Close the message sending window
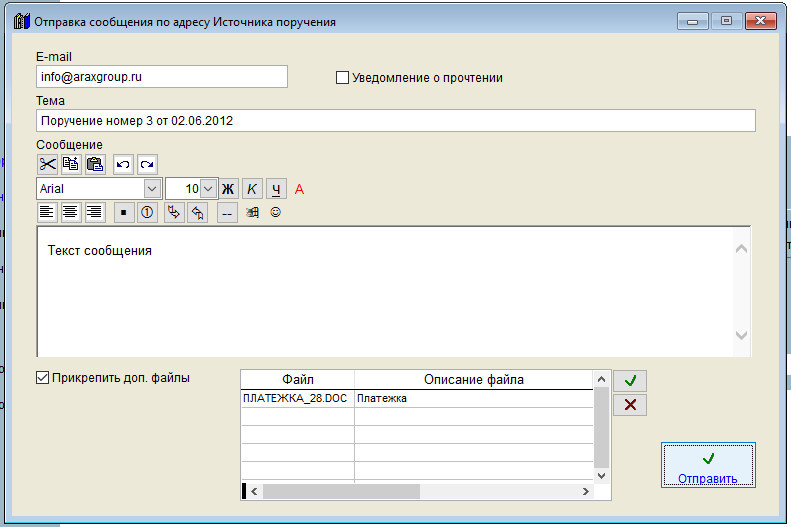Viewport: 791px width, 527px height. (x=761, y=21)
